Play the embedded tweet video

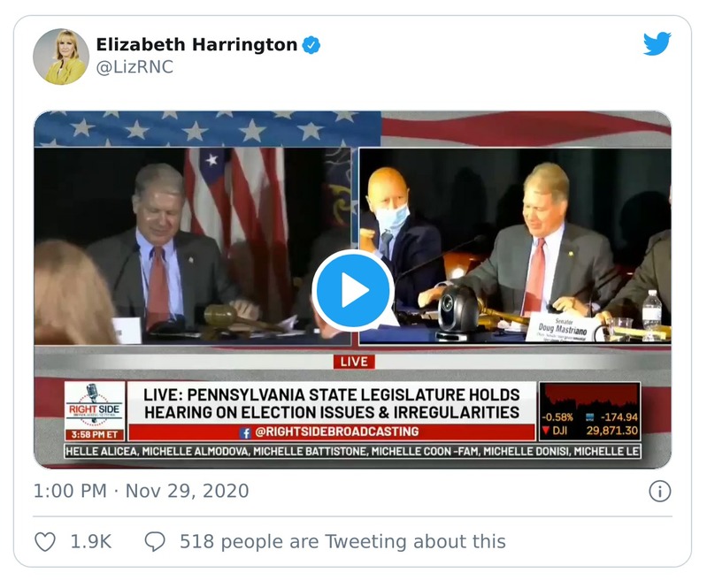point(353,289)
